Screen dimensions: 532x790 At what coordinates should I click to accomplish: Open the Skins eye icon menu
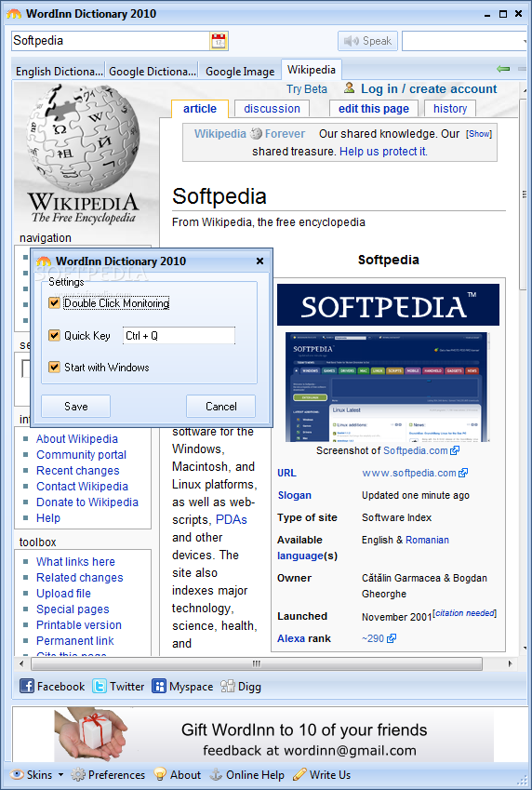[17, 774]
